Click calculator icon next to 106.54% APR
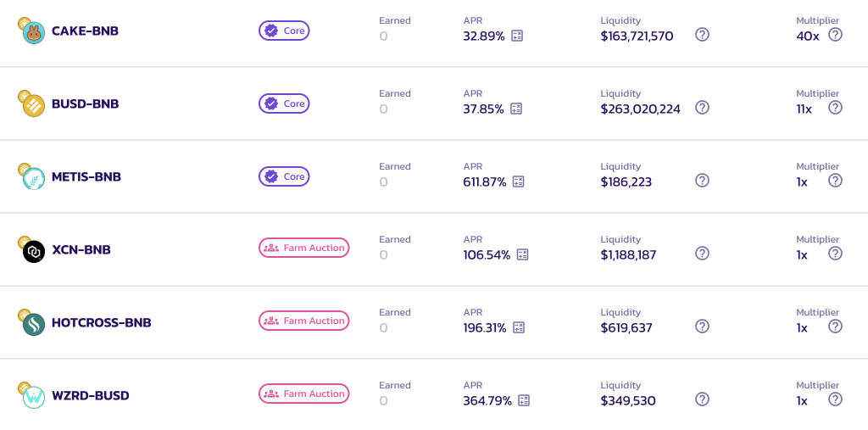This screenshot has width=868, height=430. (523, 254)
